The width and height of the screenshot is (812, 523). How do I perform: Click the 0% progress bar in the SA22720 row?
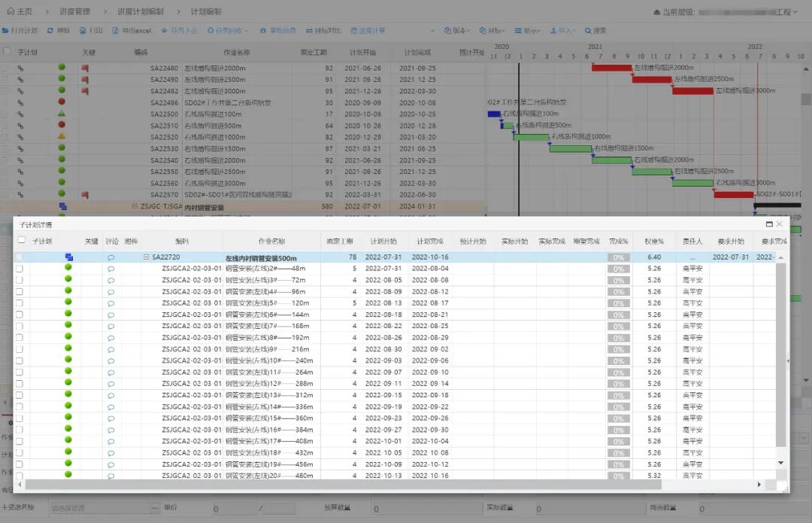(x=619, y=257)
